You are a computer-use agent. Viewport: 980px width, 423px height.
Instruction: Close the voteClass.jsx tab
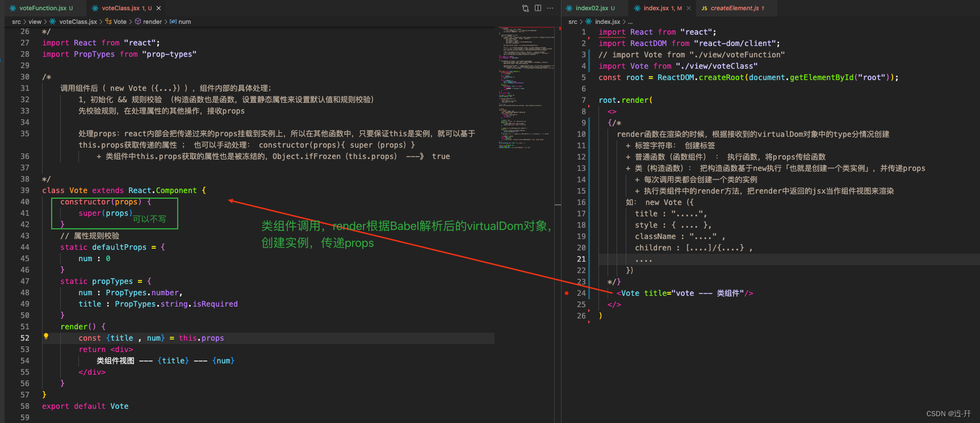(x=158, y=8)
